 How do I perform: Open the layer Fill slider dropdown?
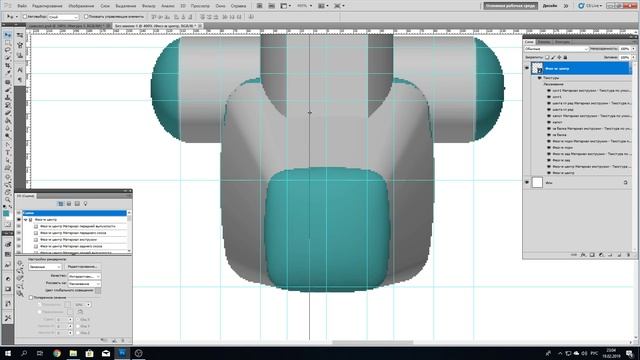pos(633,58)
